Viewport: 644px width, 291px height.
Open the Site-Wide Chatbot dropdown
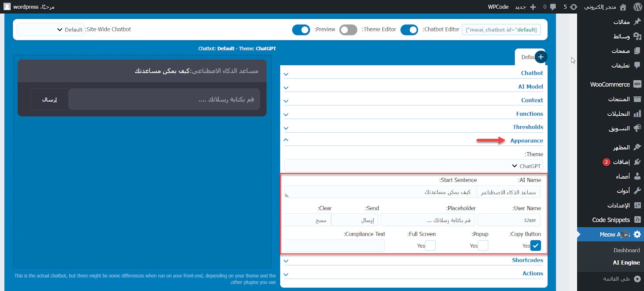point(51,29)
